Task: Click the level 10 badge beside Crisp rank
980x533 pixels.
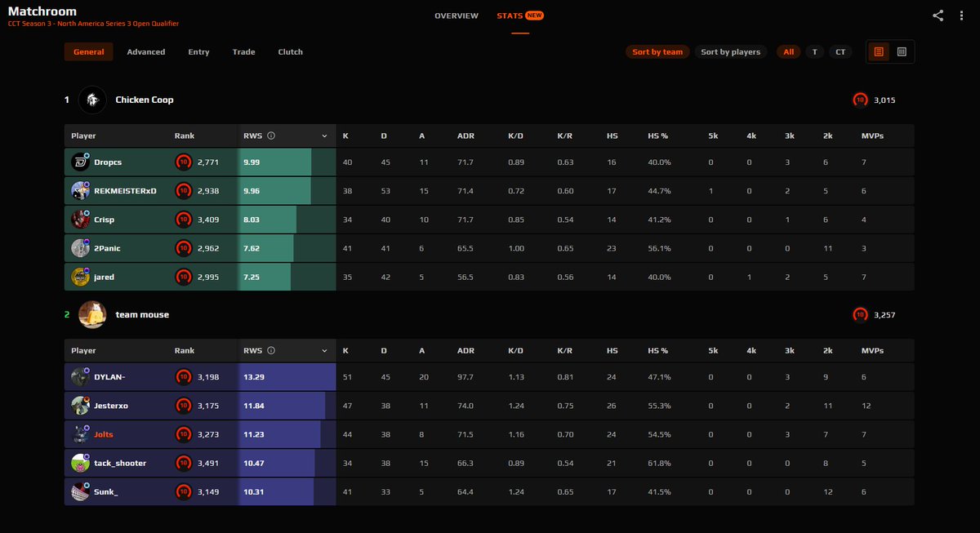Action: (184, 219)
